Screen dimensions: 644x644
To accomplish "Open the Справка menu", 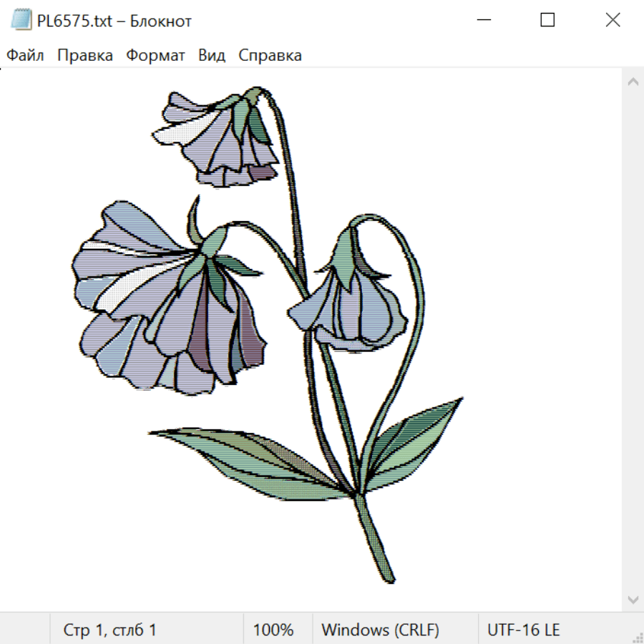I will (270, 56).
